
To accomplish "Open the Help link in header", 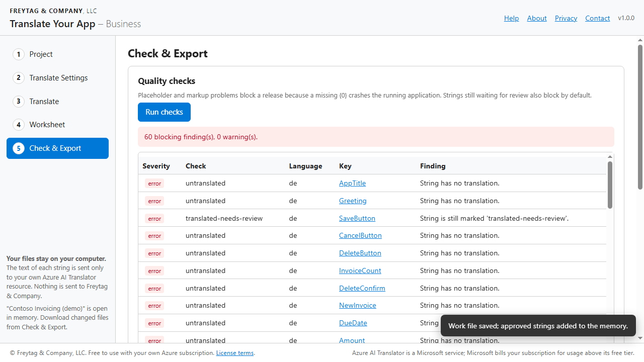I will pos(511,18).
